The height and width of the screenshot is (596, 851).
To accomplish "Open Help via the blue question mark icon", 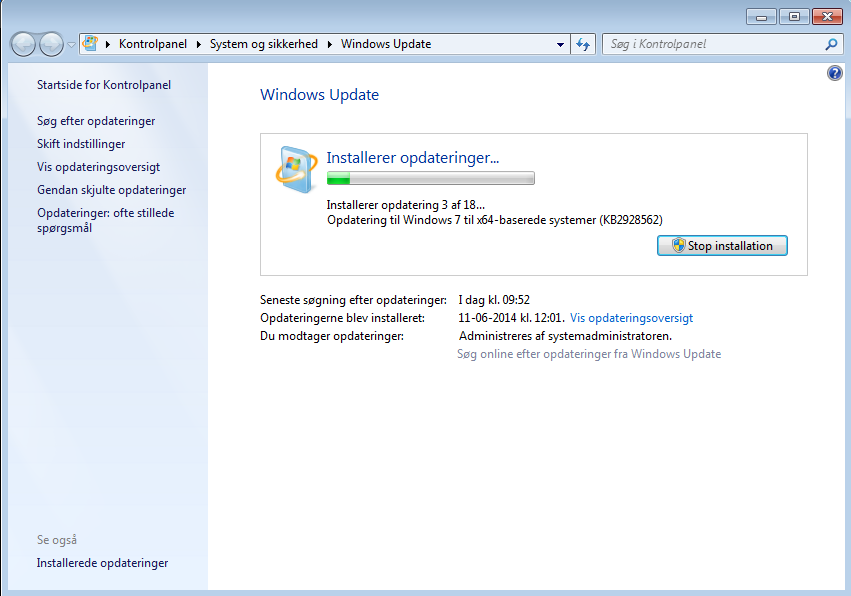I will click(x=835, y=73).
